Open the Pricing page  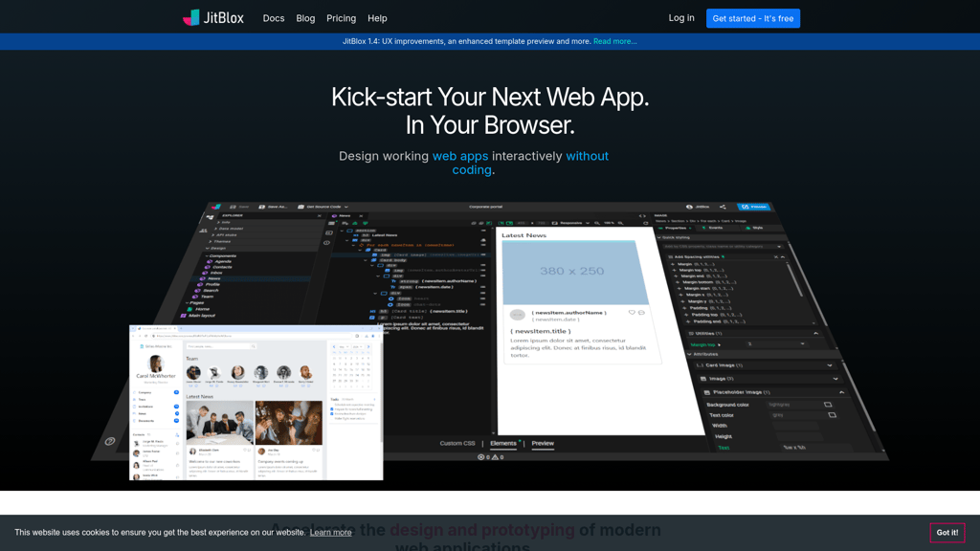click(342, 18)
